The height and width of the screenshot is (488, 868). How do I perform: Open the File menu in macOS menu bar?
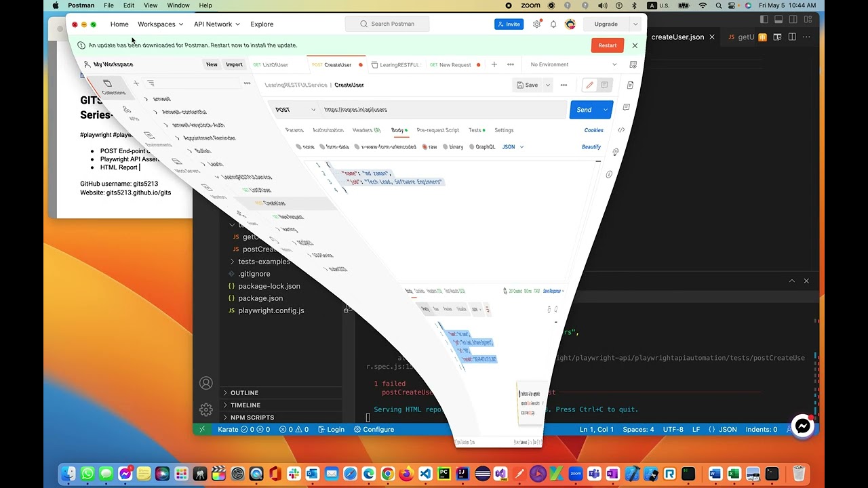click(x=108, y=5)
